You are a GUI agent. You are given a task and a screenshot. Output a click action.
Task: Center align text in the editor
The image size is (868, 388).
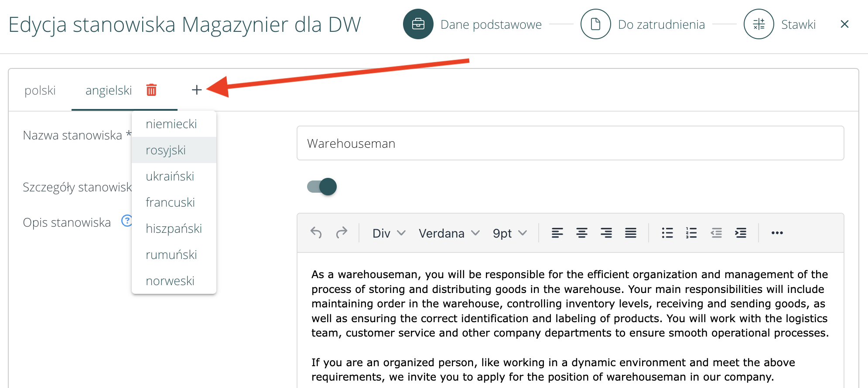coord(581,233)
